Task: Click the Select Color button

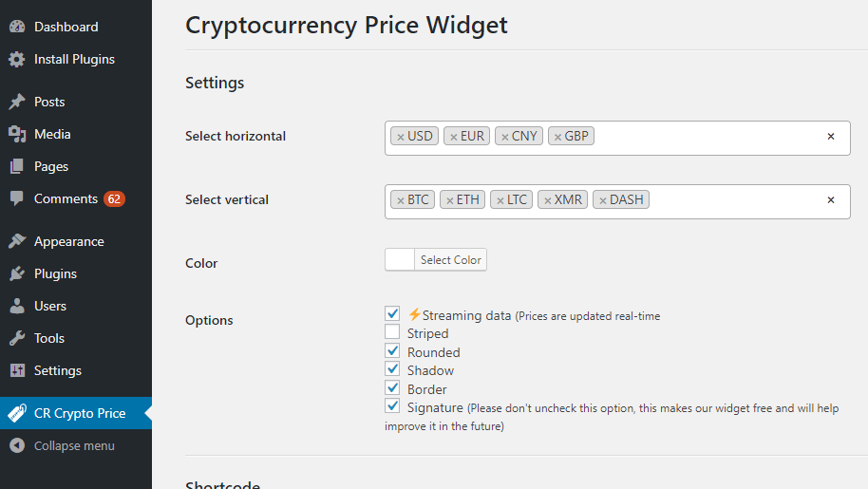Action: [451, 260]
